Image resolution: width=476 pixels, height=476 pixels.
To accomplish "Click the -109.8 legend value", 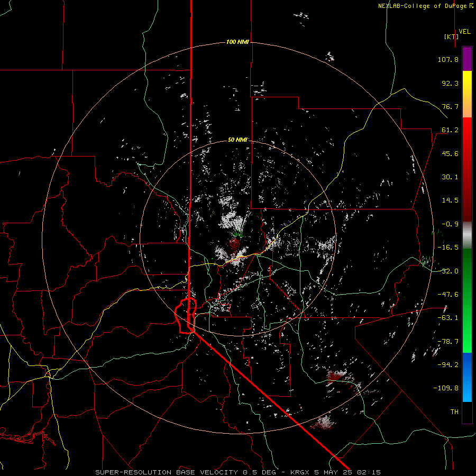I will [x=446, y=388].
